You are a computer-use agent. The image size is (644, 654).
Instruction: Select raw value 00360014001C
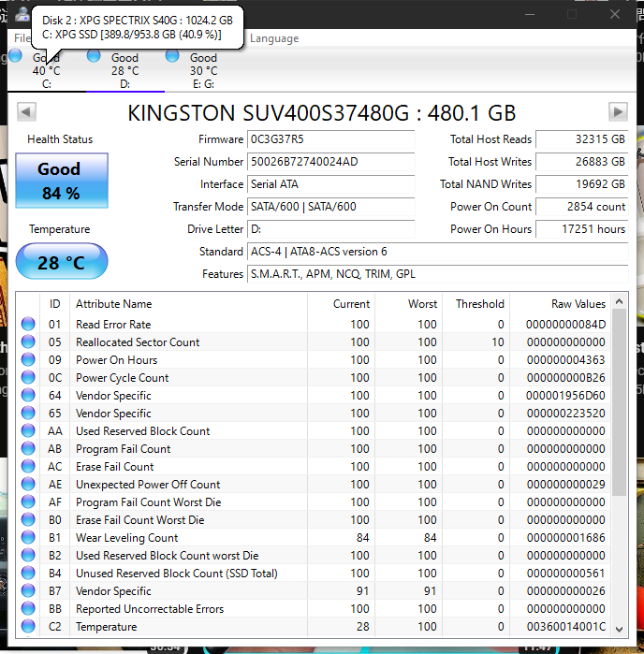[x=565, y=627]
